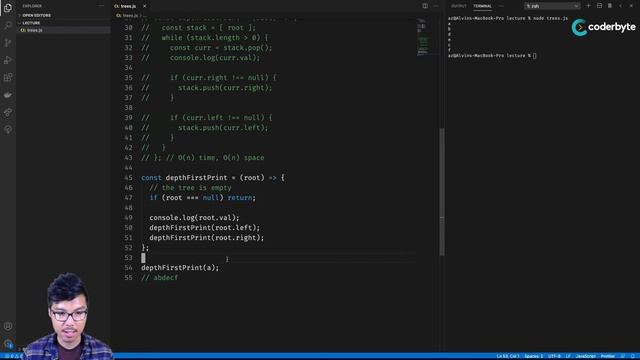Close the trees.js editor tab
Screen dimensions: 640x360
click(144, 6)
